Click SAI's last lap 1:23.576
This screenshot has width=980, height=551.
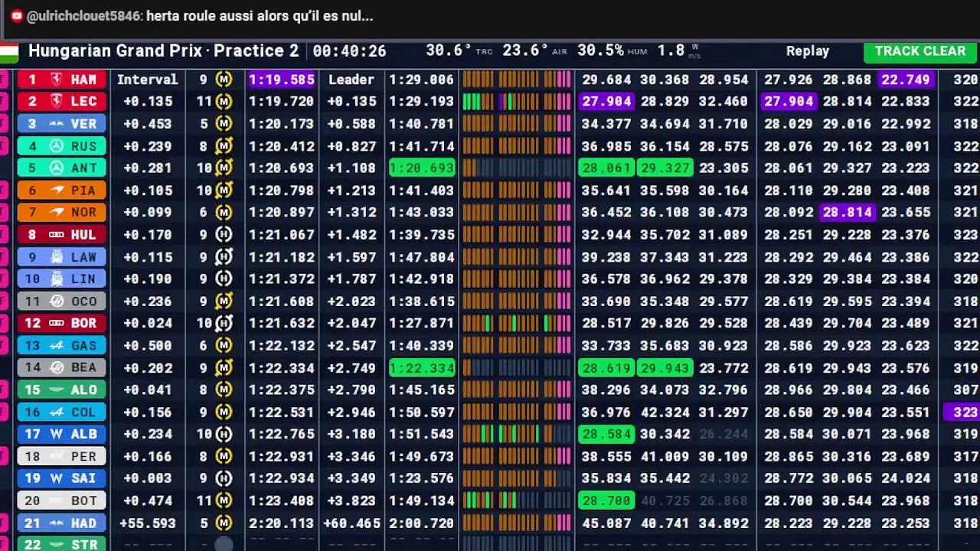pos(422,479)
